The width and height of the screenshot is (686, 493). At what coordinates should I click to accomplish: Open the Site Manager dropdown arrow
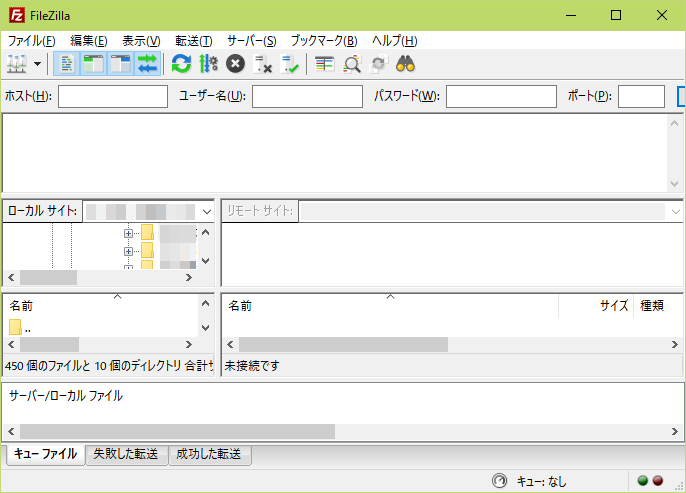point(38,64)
